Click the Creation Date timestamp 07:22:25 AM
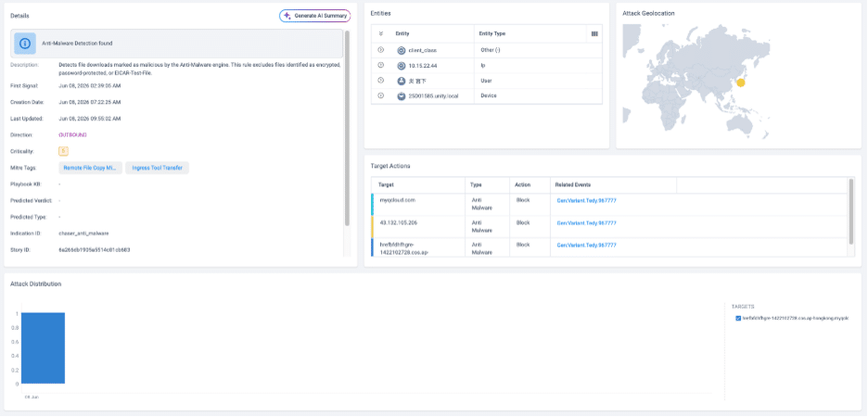This screenshot has width=868, height=417. [x=90, y=102]
